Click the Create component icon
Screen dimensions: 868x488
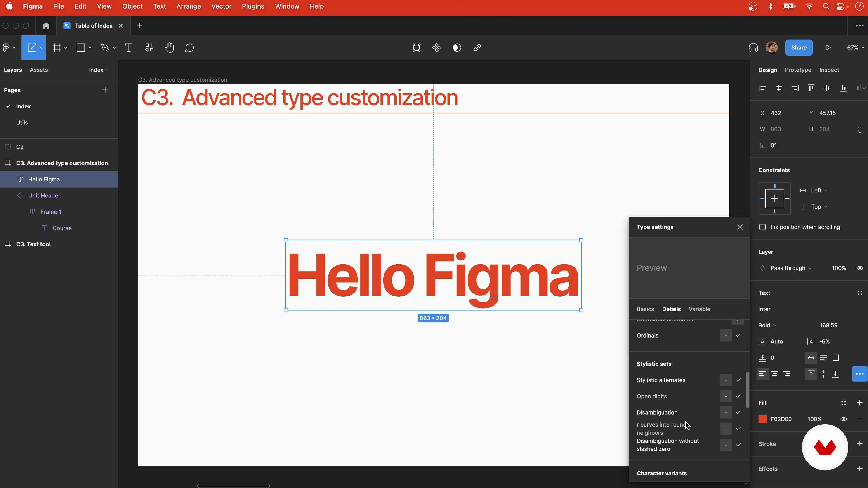(437, 48)
